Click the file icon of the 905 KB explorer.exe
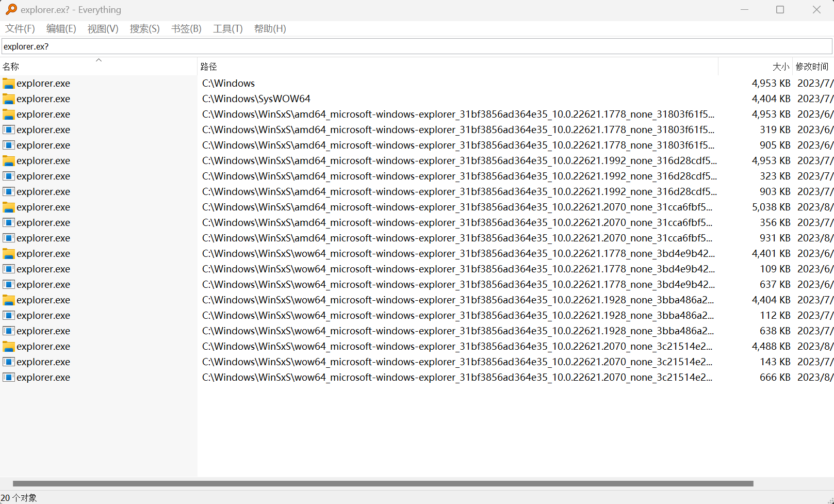Image resolution: width=834 pixels, height=504 pixels. tap(9, 145)
